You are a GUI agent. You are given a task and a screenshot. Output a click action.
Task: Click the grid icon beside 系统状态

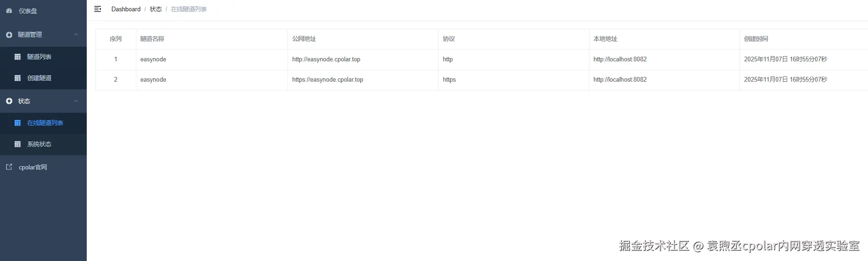click(x=17, y=144)
